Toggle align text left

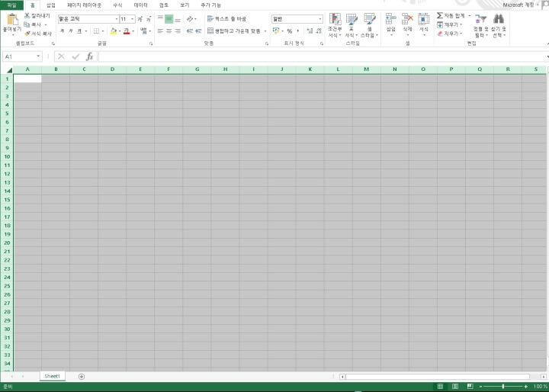(x=160, y=31)
